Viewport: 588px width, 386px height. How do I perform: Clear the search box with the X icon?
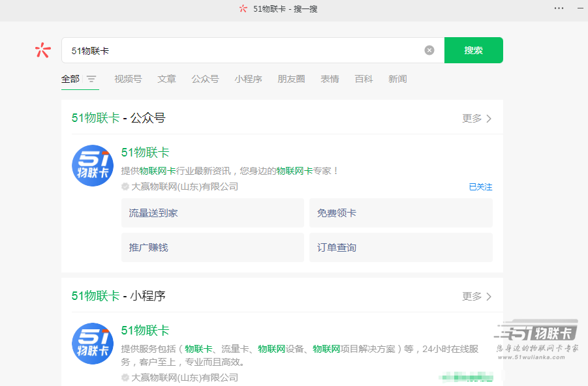pyautogui.click(x=429, y=50)
